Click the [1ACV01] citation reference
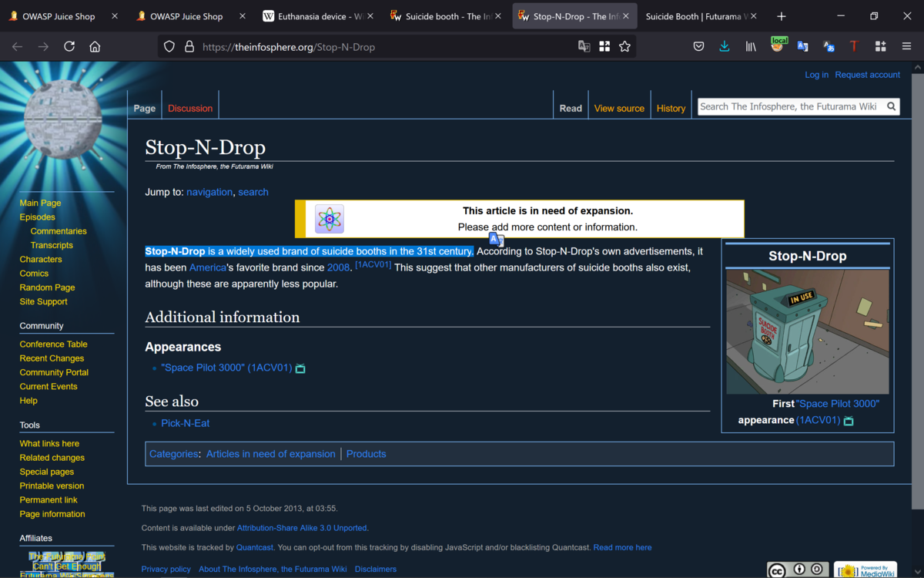Image resolution: width=924 pixels, height=578 pixels. 373,264
